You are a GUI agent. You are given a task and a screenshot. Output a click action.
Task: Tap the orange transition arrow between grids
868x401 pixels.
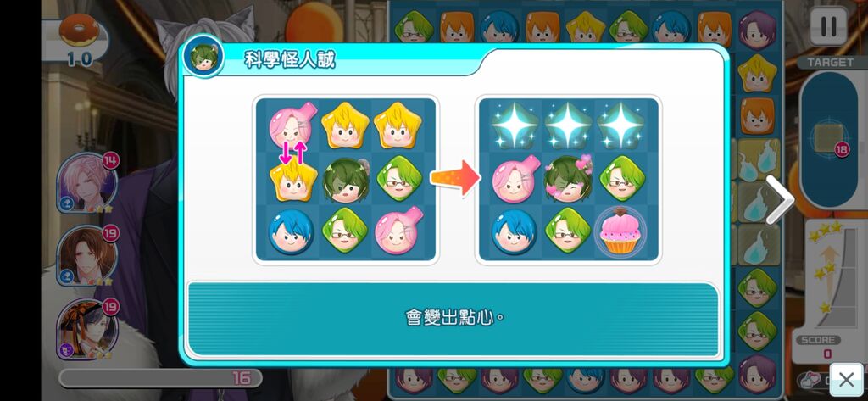click(455, 178)
